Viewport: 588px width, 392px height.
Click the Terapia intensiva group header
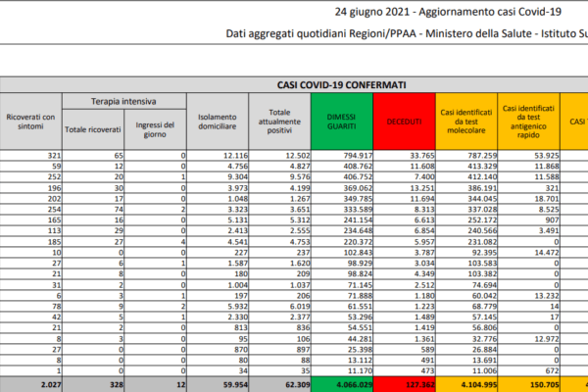click(x=123, y=101)
